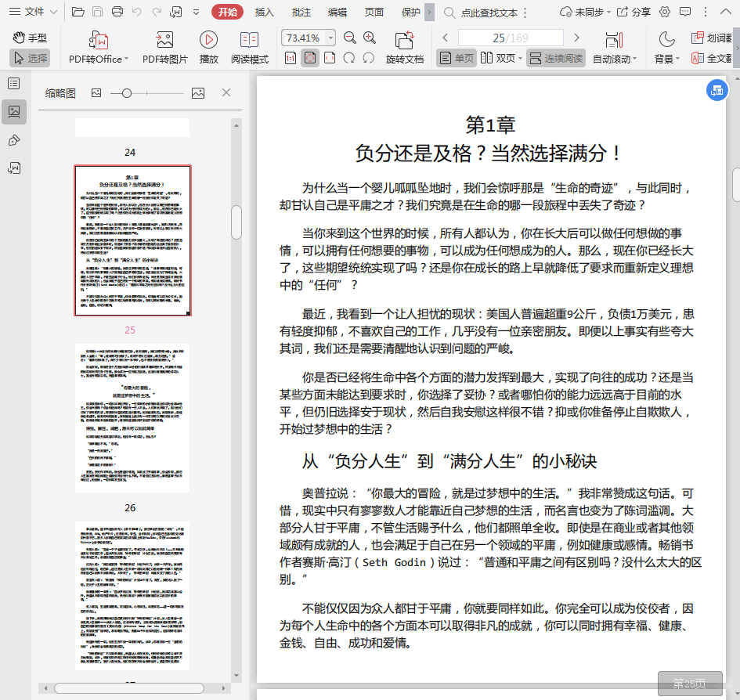
Task: Start slideshow with the 播放 icon
Action: [208, 40]
